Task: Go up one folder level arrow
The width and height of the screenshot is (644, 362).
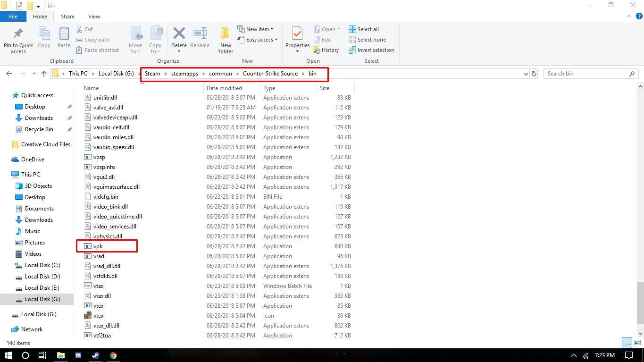Action: click(44, 74)
